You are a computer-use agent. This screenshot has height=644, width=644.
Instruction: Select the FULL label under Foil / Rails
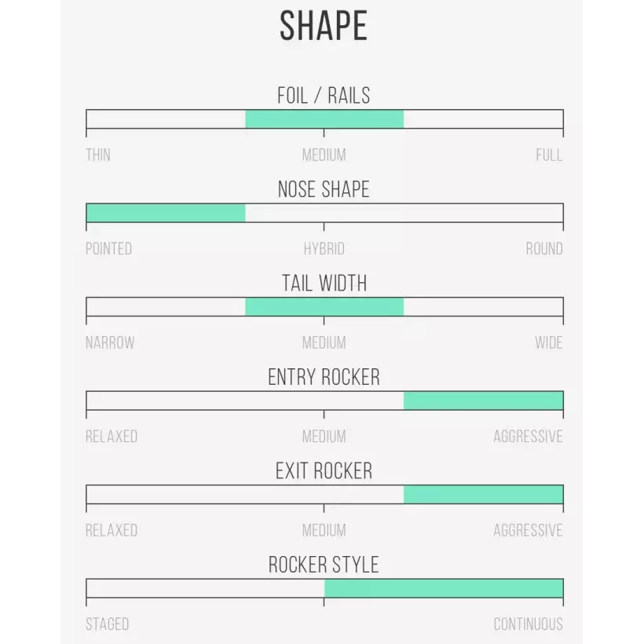point(549,155)
